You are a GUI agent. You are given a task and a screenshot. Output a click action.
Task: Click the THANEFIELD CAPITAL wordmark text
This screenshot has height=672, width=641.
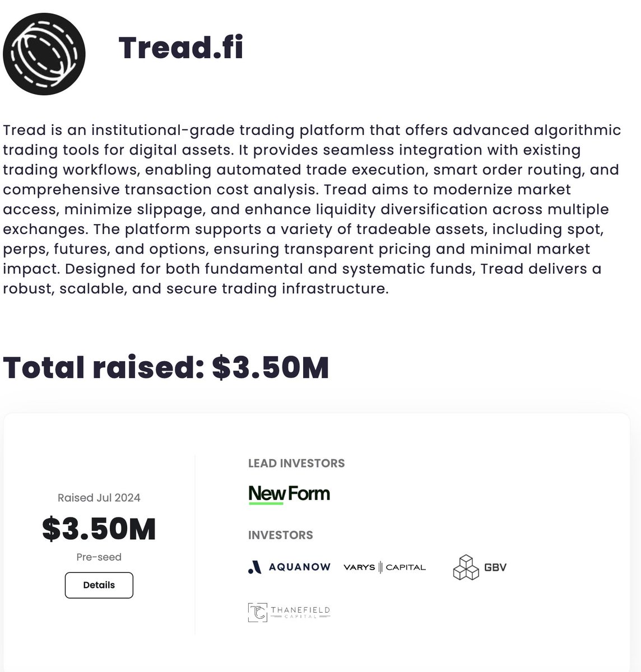[300, 612]
